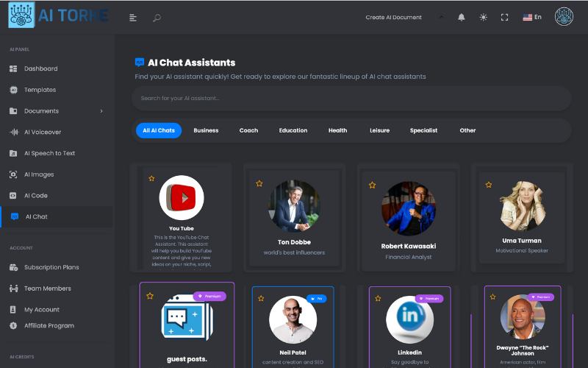Image resolution: width=588 pixels, height=368 pixels.
Task: Favorite Robert Kawasaki with star
Action: click(372, 185)
